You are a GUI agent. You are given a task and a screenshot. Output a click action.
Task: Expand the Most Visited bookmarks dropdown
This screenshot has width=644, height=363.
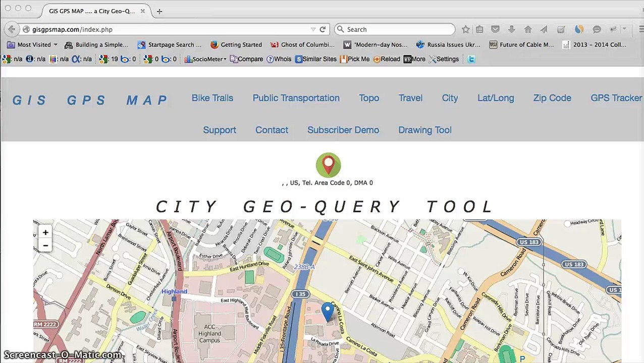[32, 44]
